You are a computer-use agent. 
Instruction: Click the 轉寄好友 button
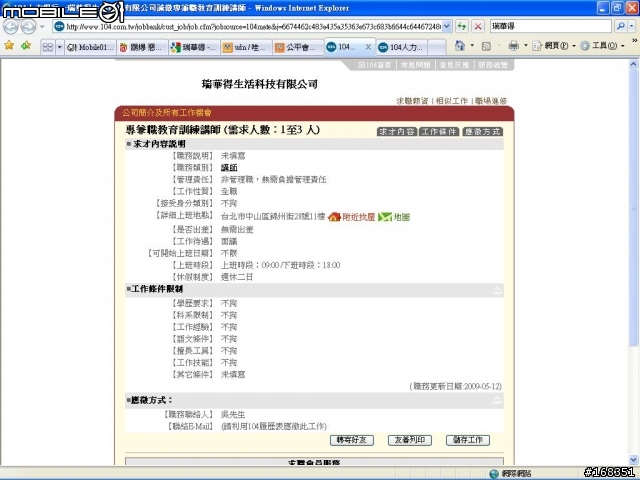click(x=351, y=440)
